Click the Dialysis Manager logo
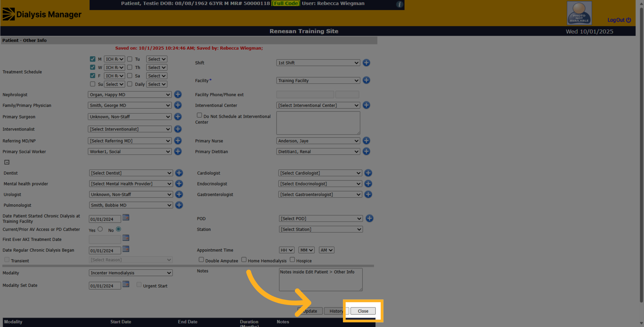Screen dimensions: 644x327 42,14
